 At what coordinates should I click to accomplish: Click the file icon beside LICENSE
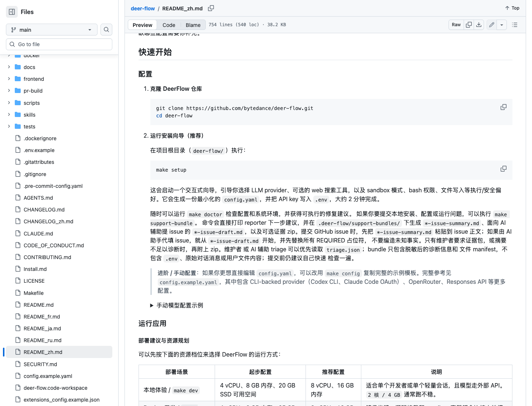tap(18, 281)
